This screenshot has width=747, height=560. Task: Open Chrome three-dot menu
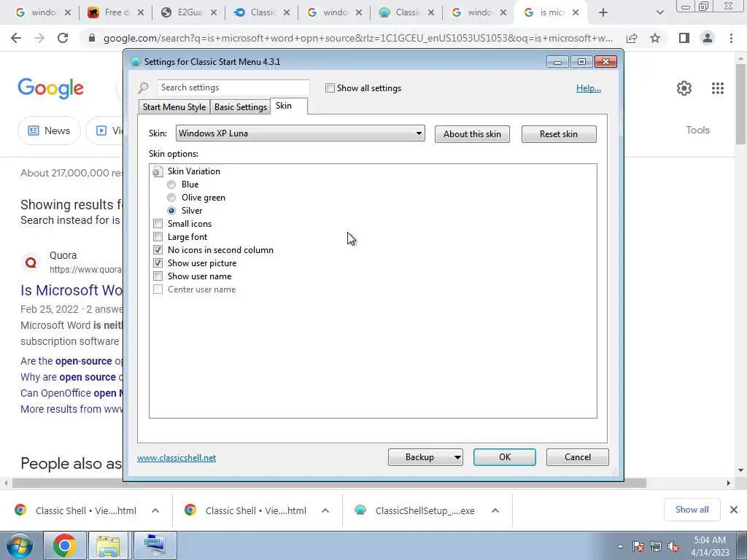[x=731, y=38]
